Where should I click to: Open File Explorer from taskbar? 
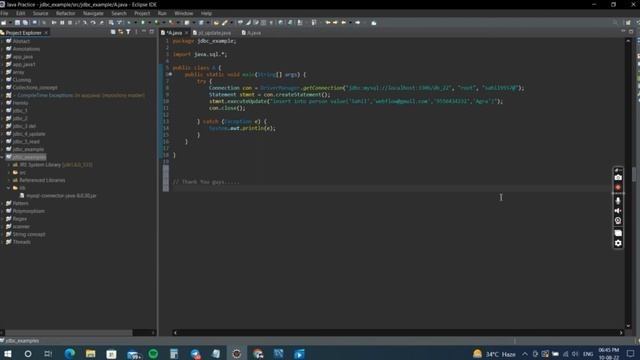91,353
